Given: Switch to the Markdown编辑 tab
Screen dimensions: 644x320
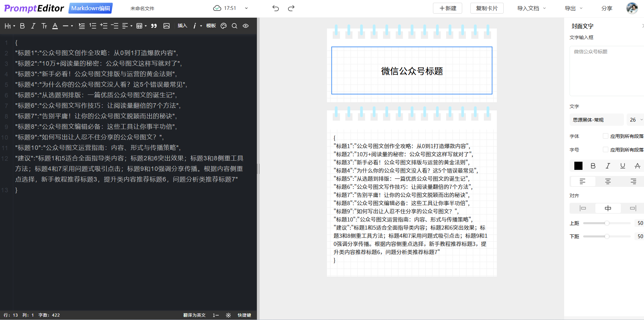Looking at the screenshot, I should [90, 8].
